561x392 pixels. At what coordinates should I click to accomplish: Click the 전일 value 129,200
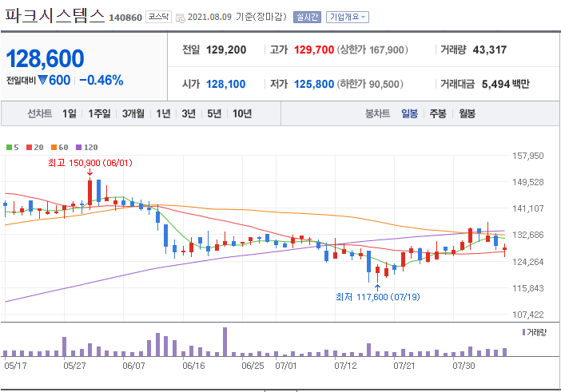coord(226,49)
